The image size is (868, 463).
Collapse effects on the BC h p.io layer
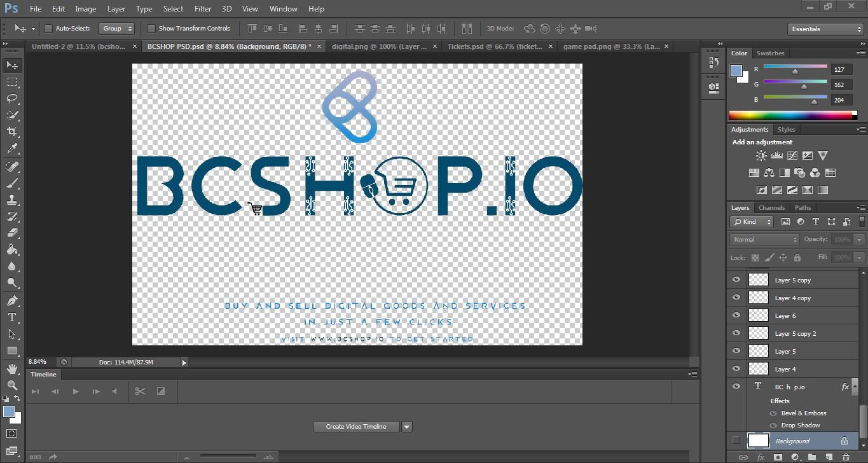click(856, 387)
